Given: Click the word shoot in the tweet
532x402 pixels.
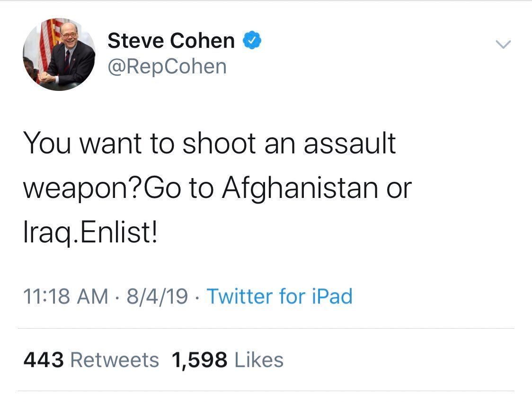Looking at the screenshot, I should [216, 143].
